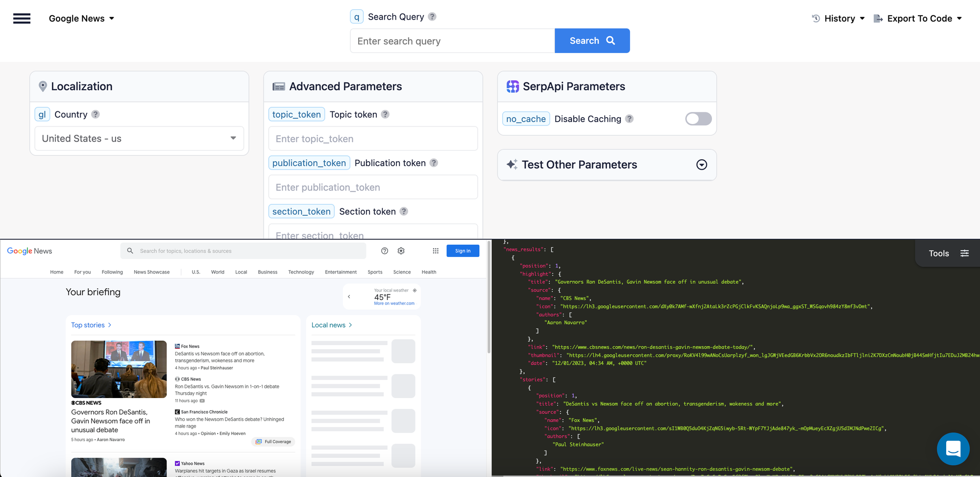
Task: Click the Full Coverage button
Action: pyautogui.click(x=273, y=442)
